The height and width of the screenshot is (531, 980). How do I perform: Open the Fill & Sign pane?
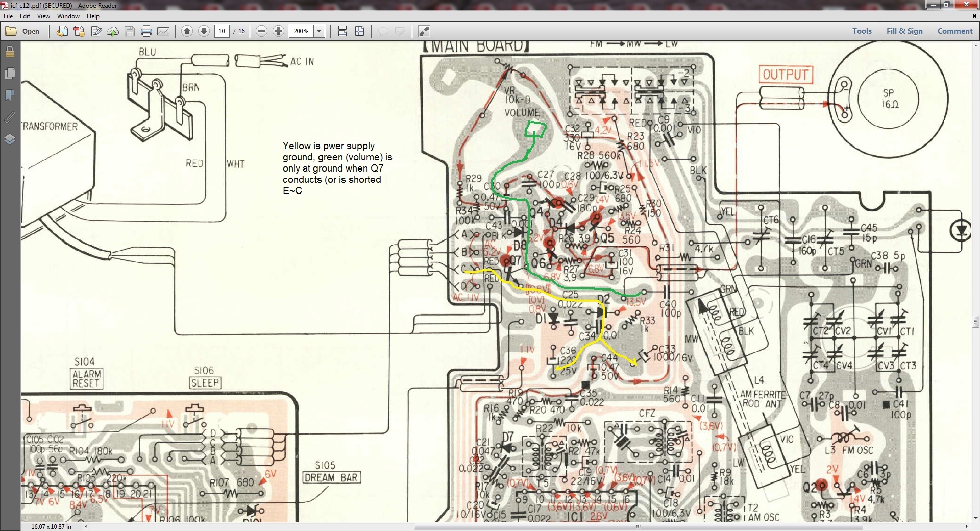click(904, 31)
